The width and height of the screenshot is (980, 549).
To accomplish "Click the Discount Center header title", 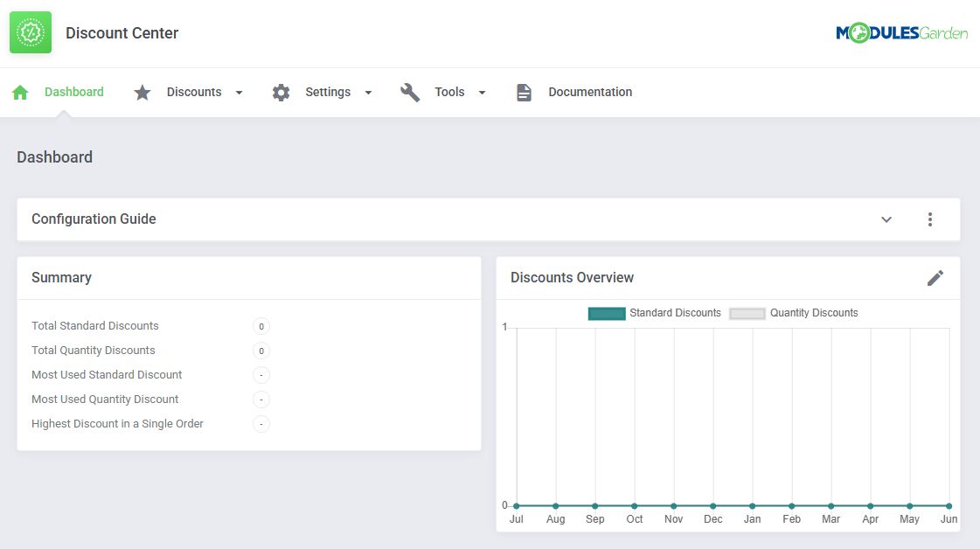I will coord(122,32).
